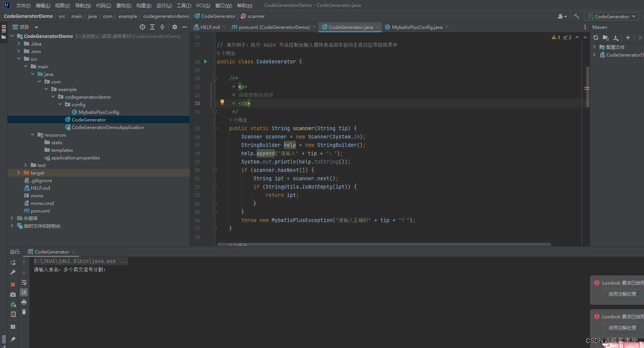Switch to the MybatisPlusConfig.java tab

417,27
